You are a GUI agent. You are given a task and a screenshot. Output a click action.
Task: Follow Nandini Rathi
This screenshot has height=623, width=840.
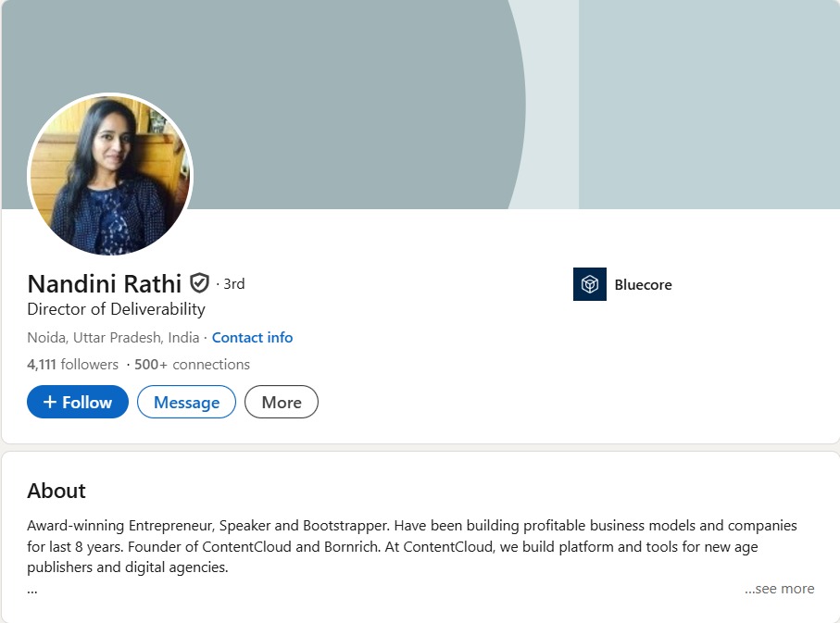pos(78,403)
